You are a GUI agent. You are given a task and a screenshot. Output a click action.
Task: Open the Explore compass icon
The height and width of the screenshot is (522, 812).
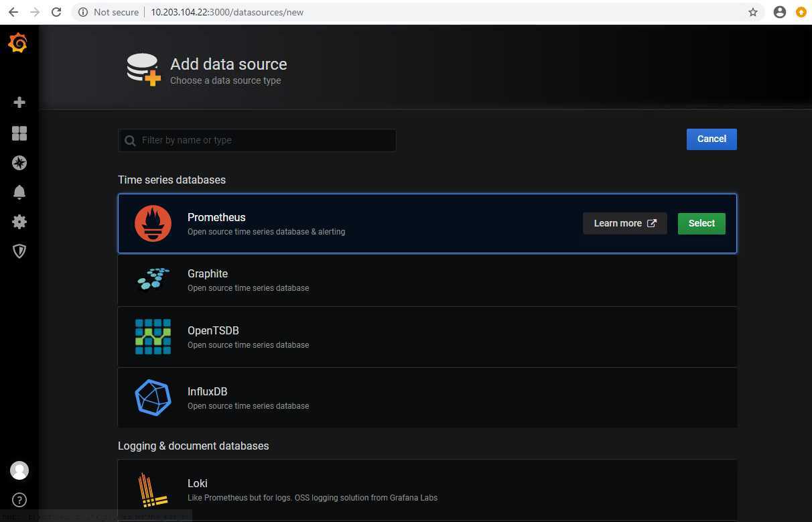pos(19,163)
